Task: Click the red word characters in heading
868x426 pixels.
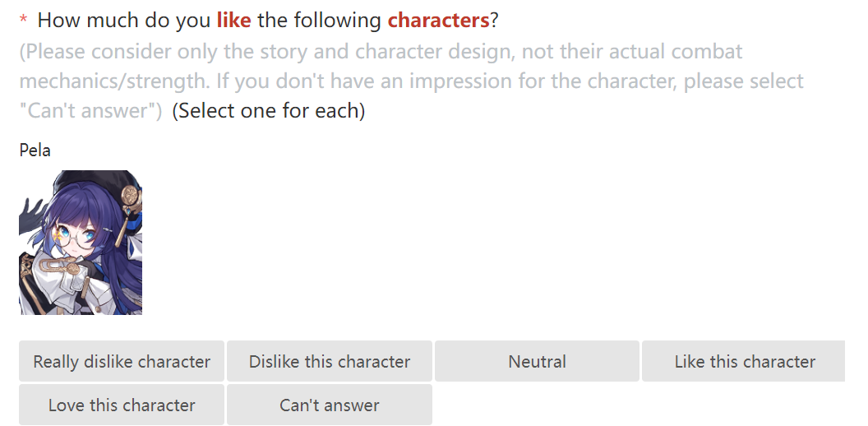Action: pos(438,21)
